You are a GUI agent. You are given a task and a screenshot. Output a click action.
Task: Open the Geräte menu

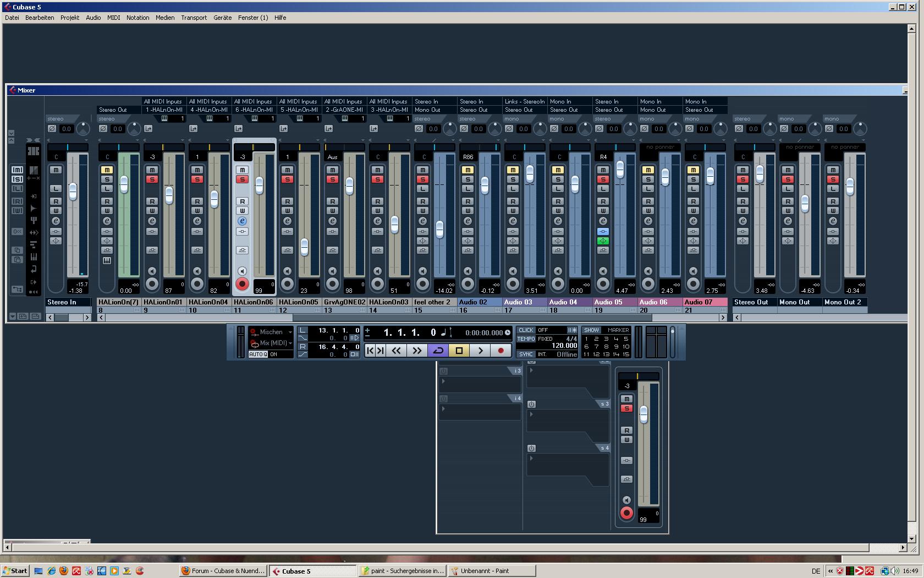223,18
